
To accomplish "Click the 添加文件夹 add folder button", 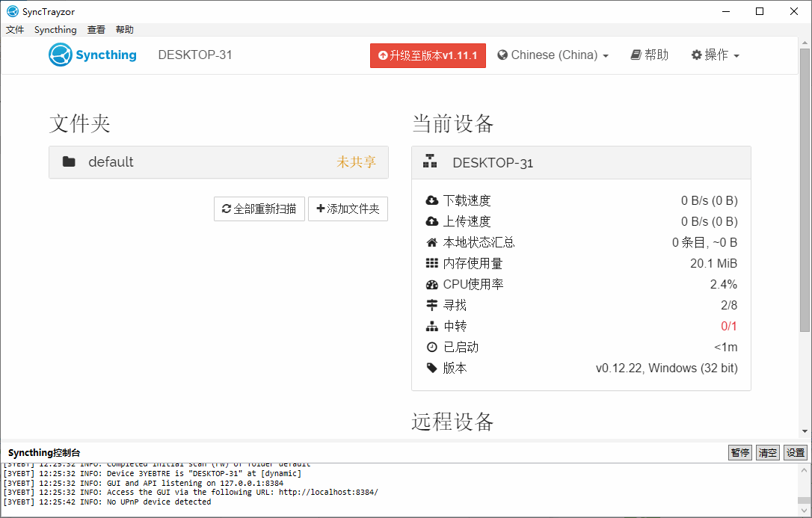I will click(x=348, y=209).
